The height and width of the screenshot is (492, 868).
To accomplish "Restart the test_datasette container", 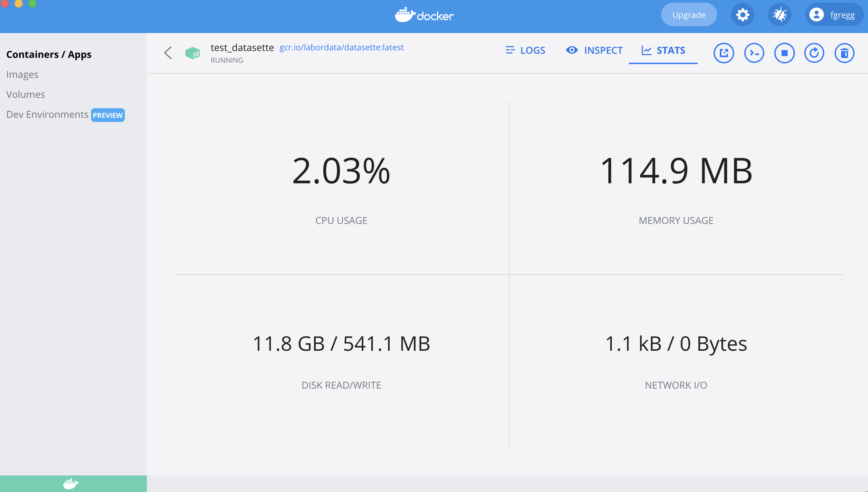I will click(x=814, y=53).
